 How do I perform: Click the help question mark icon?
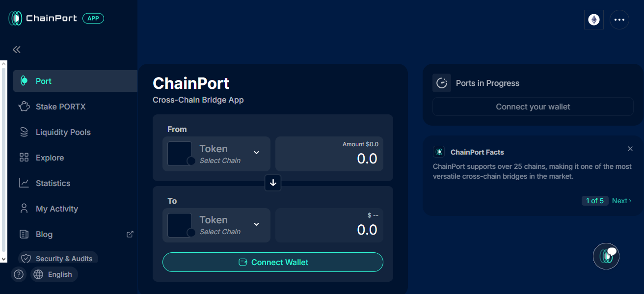19,274
